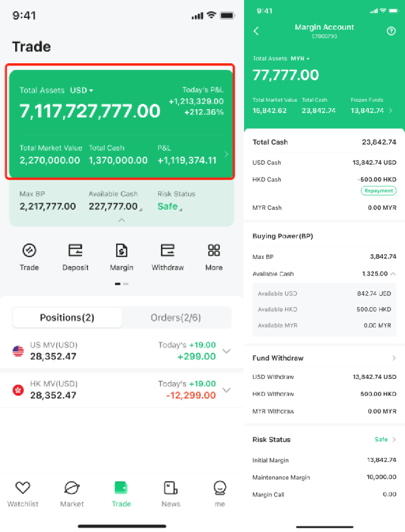Viewport: 405px width, 532px height.
Task: Tap the account number 57905790
Action: tap(325, 36)
